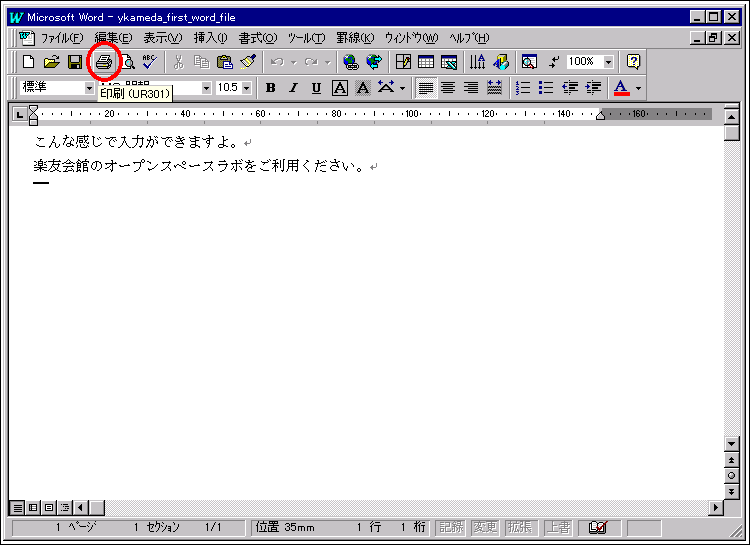The height and width of the screenshot is (545, 750).
Task: Click the tab alignment selector on ruler
Action: coord(19,114)
